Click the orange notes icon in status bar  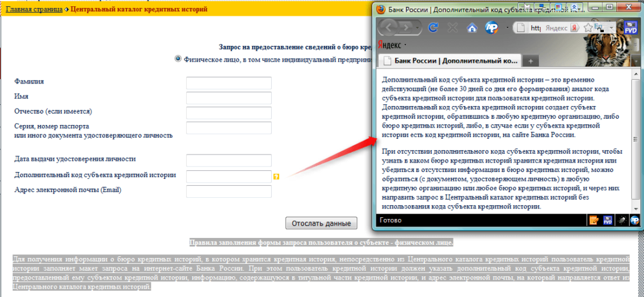point(593,220)
